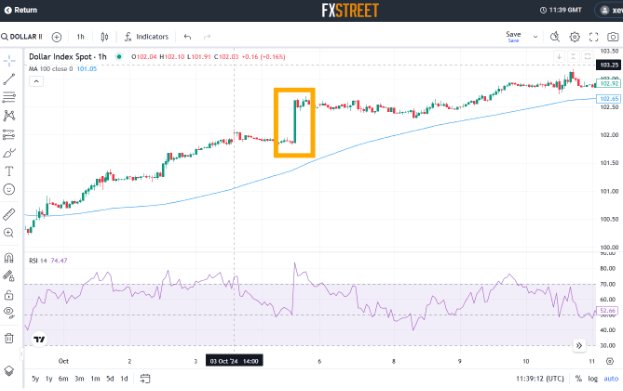Take a chart snapshot with camera icon
Viewport: 623px width, 391px height.
click(613, 37)
